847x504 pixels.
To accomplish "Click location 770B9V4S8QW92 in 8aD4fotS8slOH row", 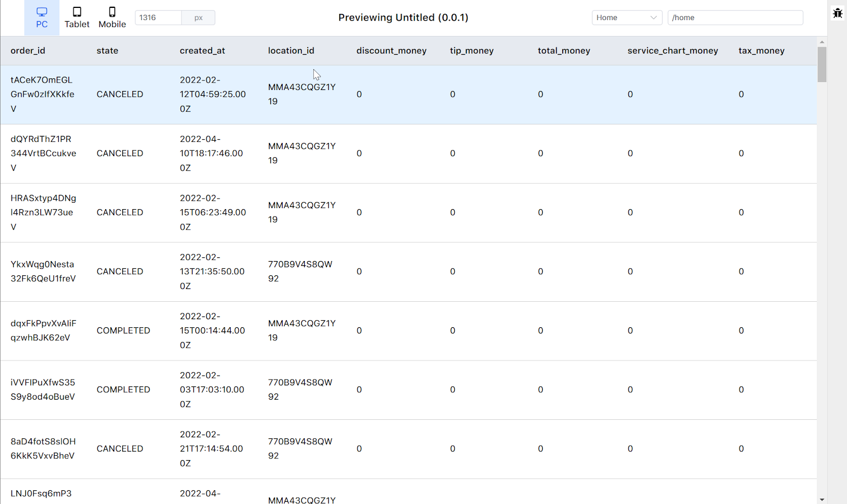I will (x=300, y=448).
